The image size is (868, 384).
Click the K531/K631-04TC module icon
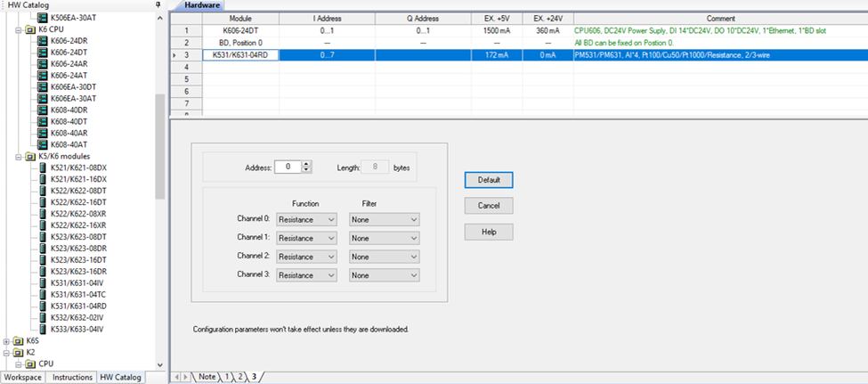[x=43, y=295]
